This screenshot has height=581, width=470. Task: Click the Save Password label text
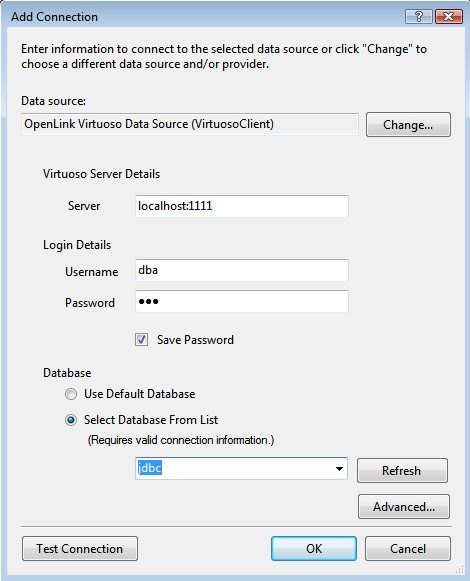click(x=195, y=340)
